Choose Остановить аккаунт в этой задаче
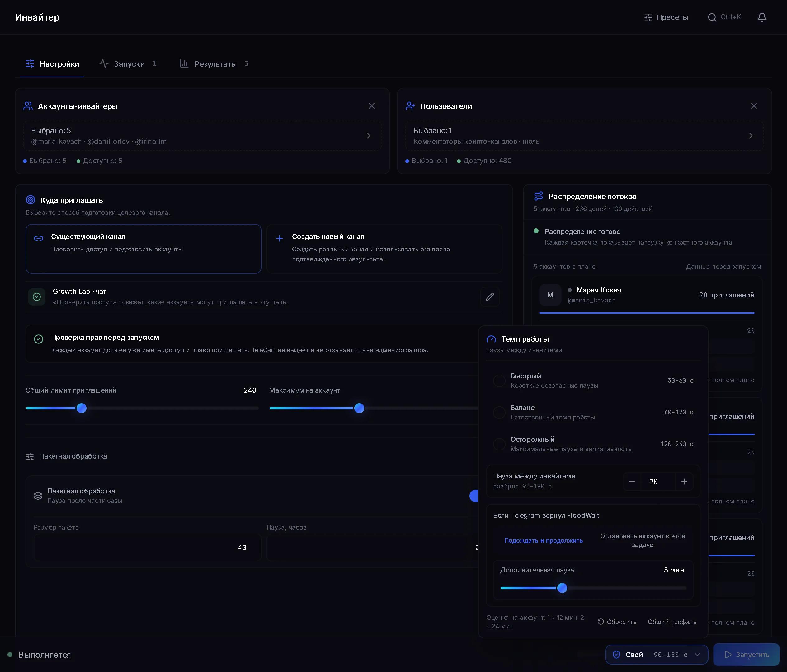 pyautogui.click(x=643, y=540)
